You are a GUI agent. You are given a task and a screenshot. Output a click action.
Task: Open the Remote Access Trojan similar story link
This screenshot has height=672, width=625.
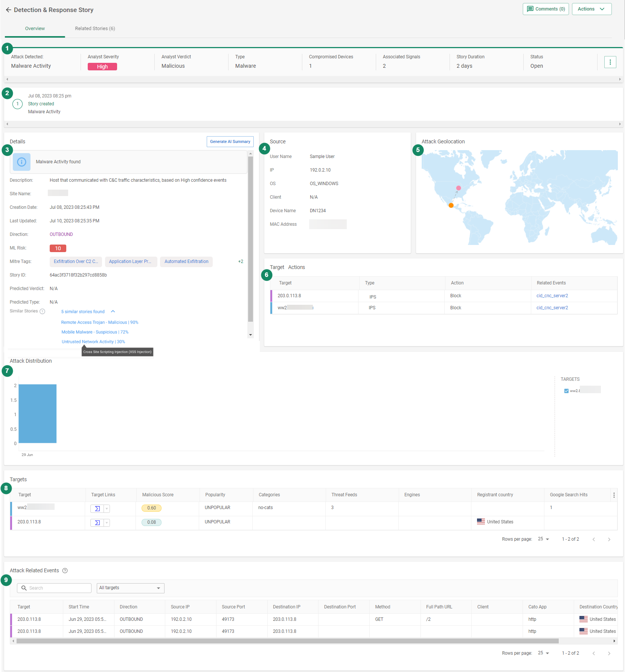point(100,322)
